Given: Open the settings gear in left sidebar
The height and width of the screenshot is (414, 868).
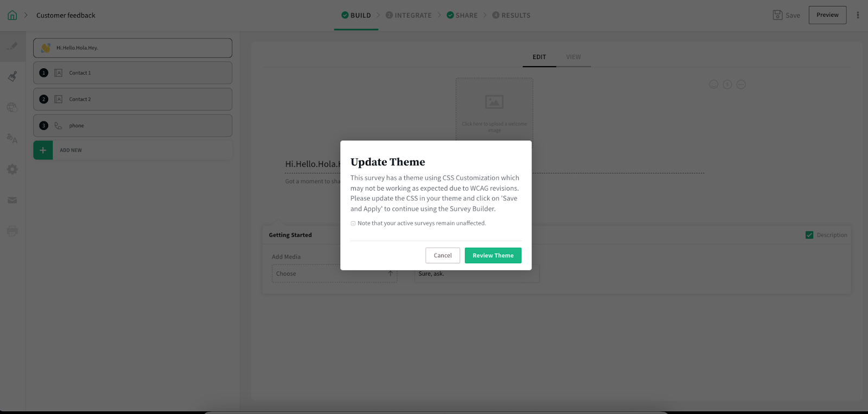Looking at the screenshot, I should click(12, 170).
